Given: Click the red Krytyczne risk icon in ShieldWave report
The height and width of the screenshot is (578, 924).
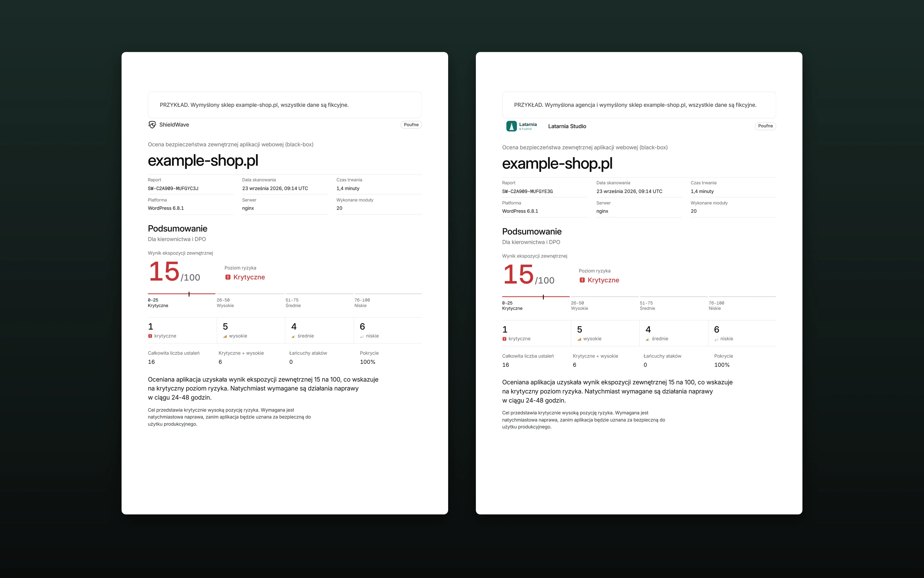Looking at the screenshot, I should coord(228,277).
